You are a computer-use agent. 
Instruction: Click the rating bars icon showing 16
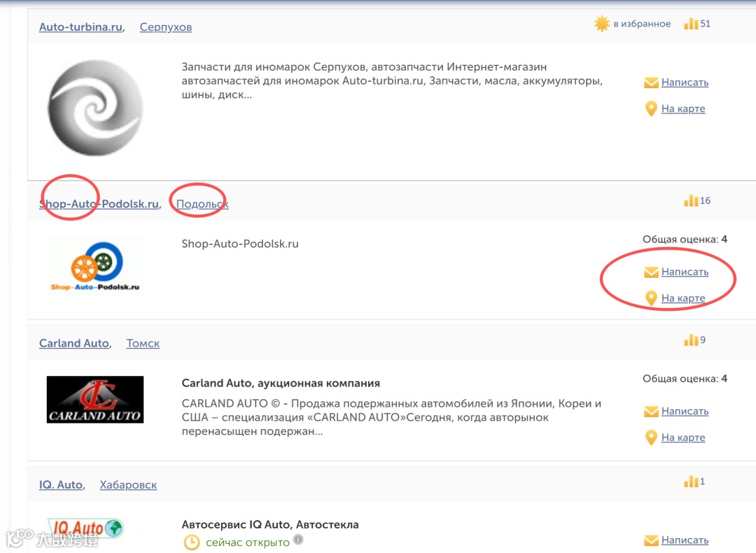click(691, 201)
